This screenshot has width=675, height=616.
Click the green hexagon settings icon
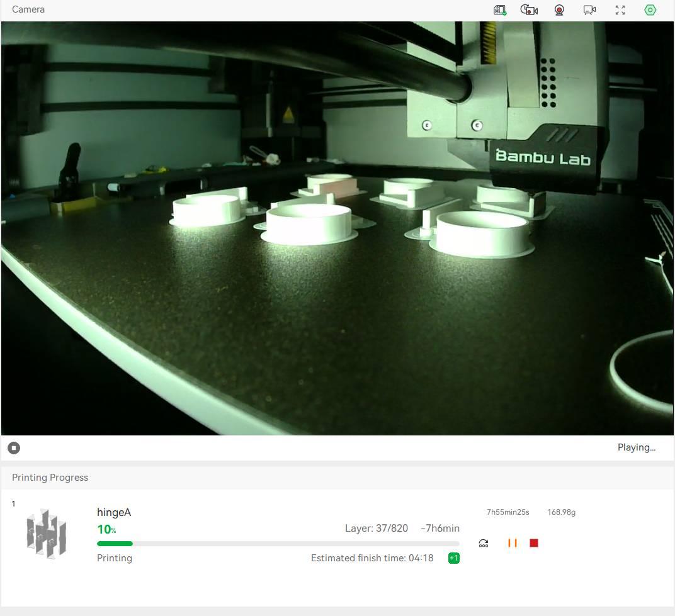[x=650, y=10]
